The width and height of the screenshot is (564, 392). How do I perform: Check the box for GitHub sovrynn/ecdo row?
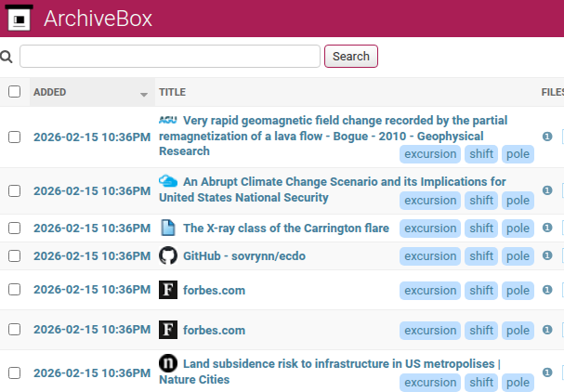(14, 256)
